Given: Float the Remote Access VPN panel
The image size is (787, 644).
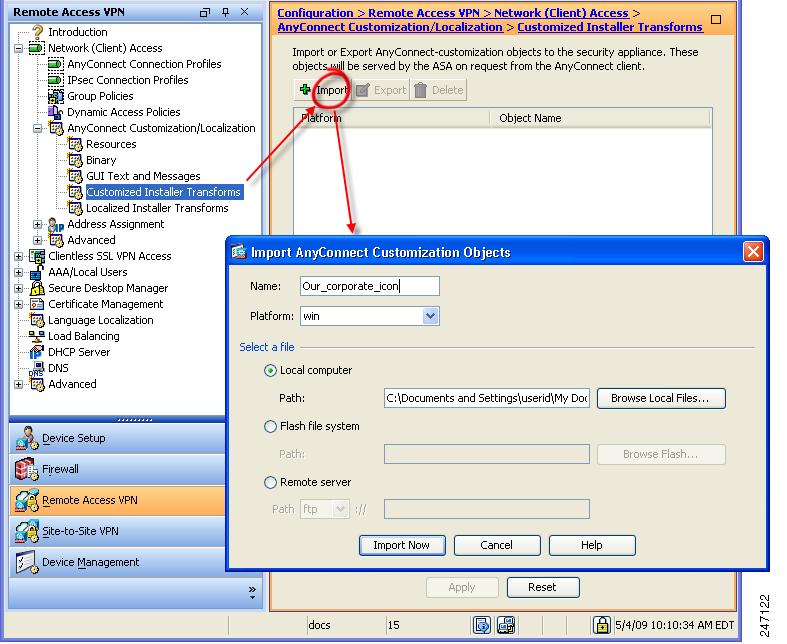Looking at the screenshot, I should [205, 13].
